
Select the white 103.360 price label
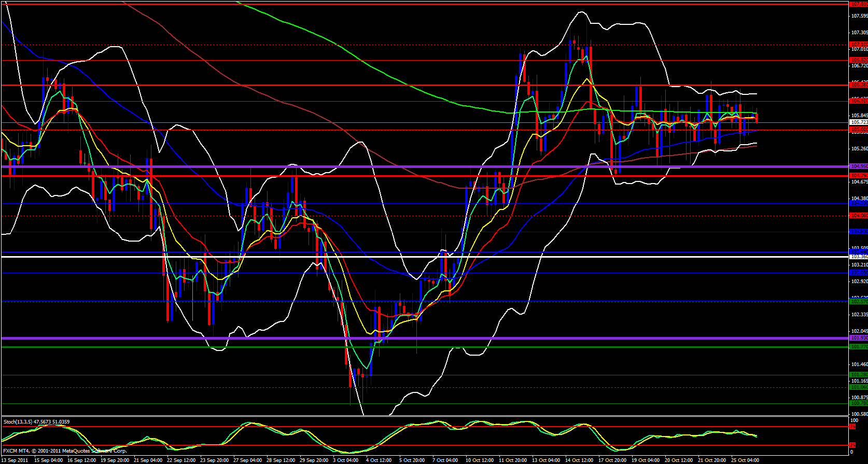(859, 257)
